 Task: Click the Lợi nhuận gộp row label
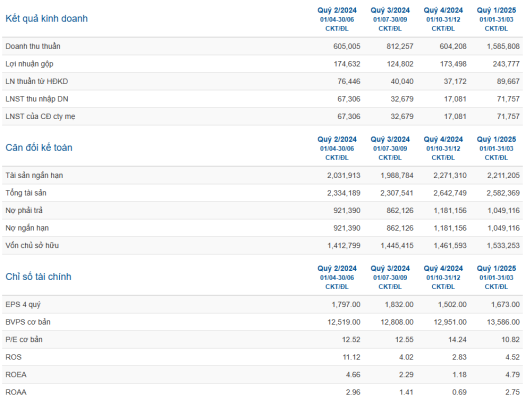tap(29, 64)
